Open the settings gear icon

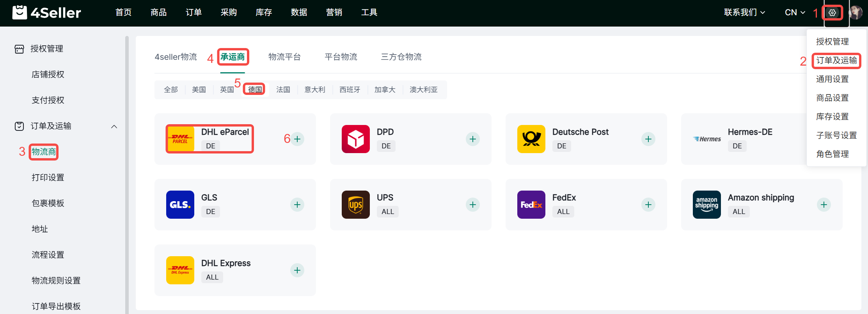tap(832, 12)
